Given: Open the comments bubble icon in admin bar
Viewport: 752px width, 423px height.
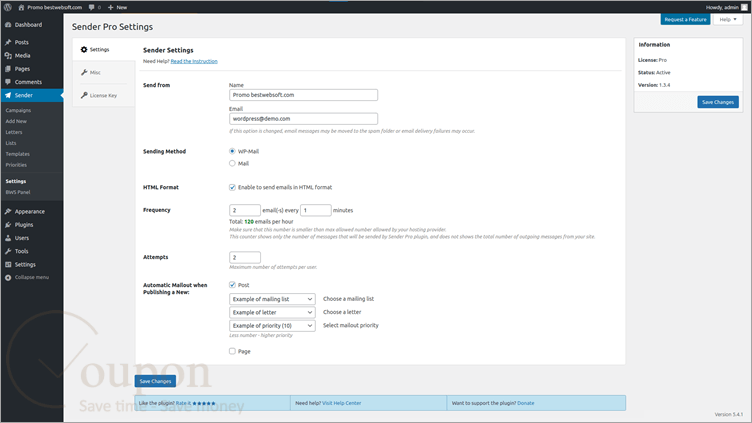Looking at the screenshot, I should pyautogui.click(x=92, y=7).
